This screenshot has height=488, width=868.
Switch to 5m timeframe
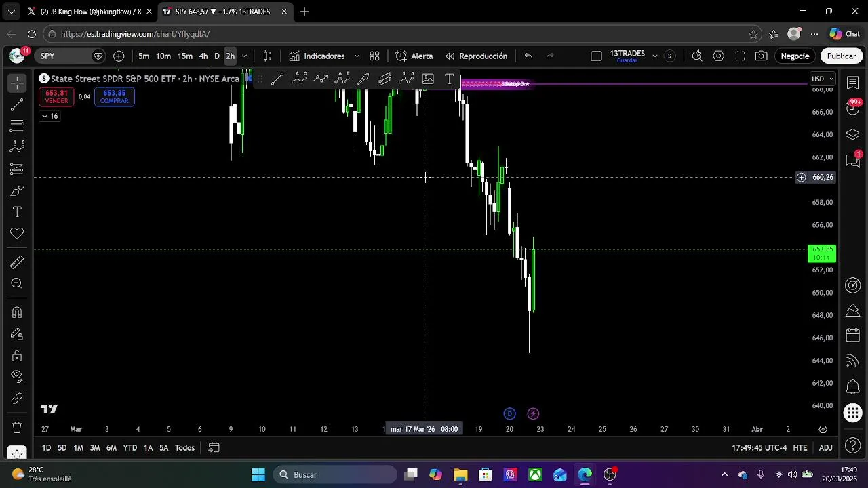tap(144, 56)
